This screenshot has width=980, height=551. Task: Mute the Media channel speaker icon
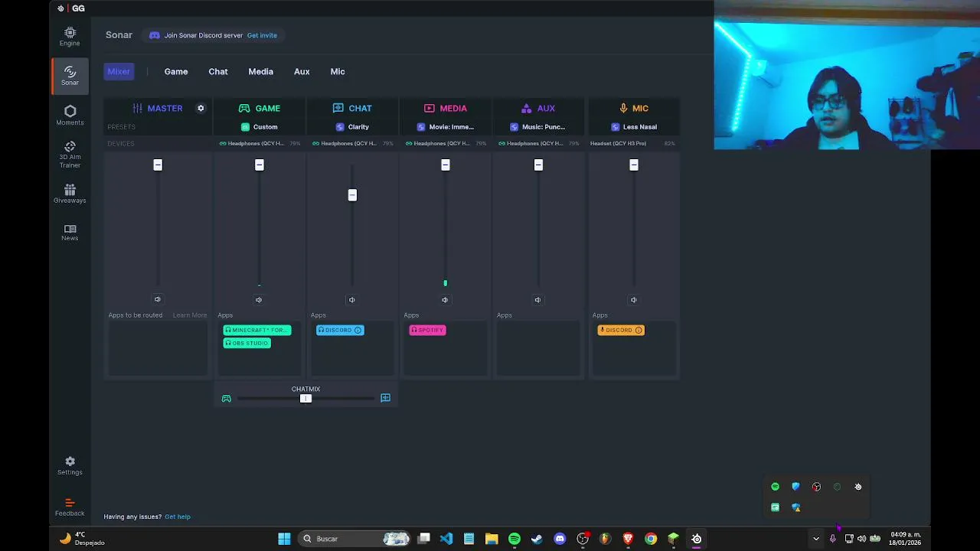pyautogui.click(x=445, y=300)
